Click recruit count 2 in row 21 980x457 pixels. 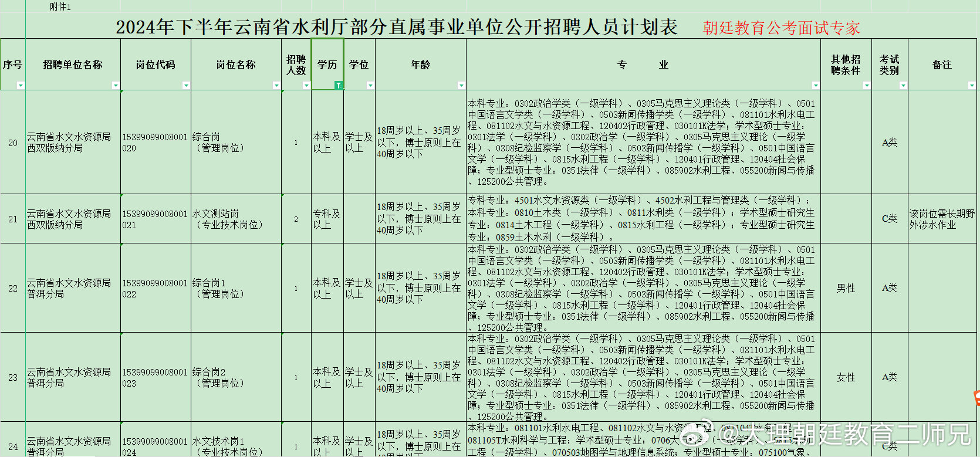pyautogui.click(x=296, y=219)
